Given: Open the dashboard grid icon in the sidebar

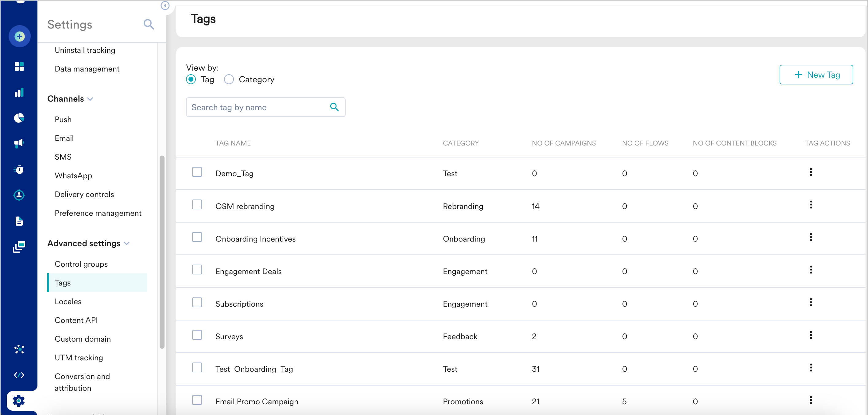Looking at the screenshot, I should click(19, 66).
